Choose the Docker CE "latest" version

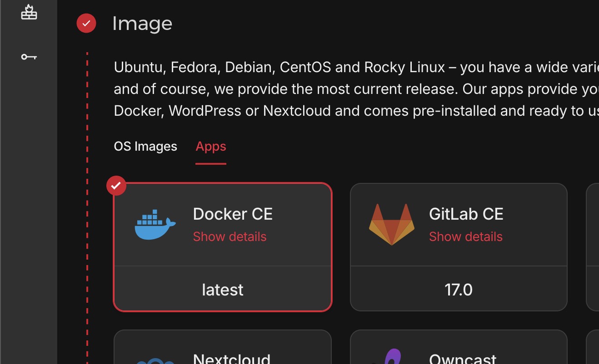[223, 290]
